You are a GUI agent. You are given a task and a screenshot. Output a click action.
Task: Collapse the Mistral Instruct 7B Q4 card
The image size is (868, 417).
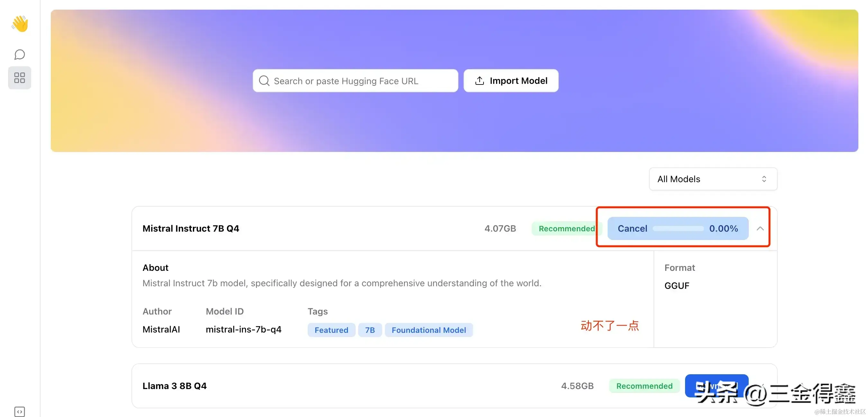pos(760,229)
